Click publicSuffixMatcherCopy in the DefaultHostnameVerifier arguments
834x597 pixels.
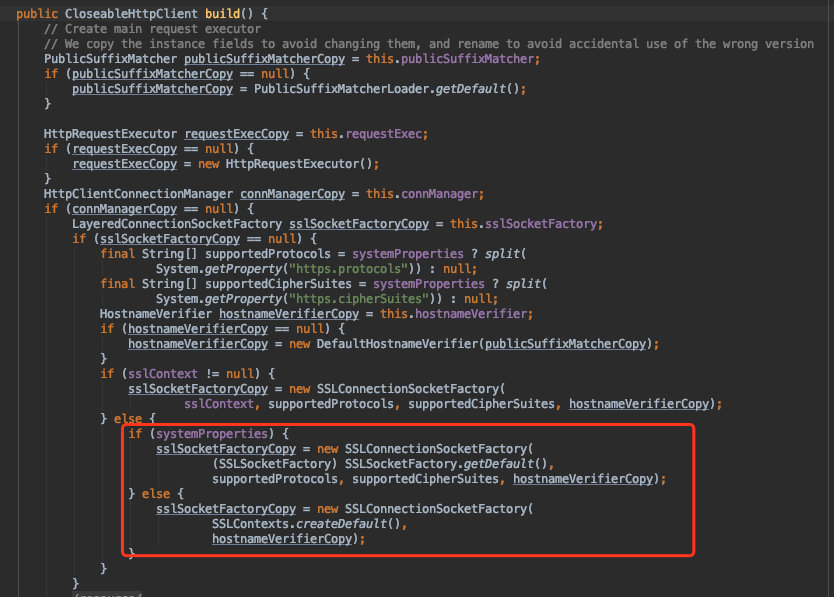pos(565,344)
